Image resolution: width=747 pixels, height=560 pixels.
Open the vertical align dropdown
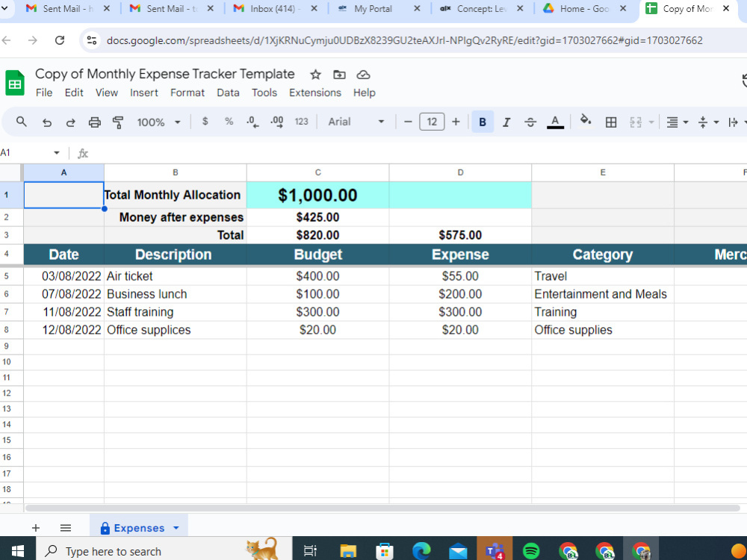pyautogui.click(x=708, y=122)
